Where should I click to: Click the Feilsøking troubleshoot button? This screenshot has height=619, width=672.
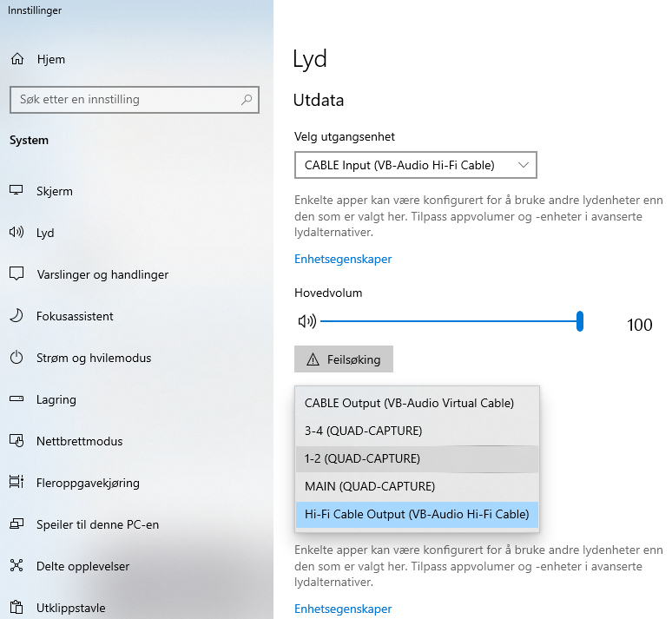coord(344,359)
